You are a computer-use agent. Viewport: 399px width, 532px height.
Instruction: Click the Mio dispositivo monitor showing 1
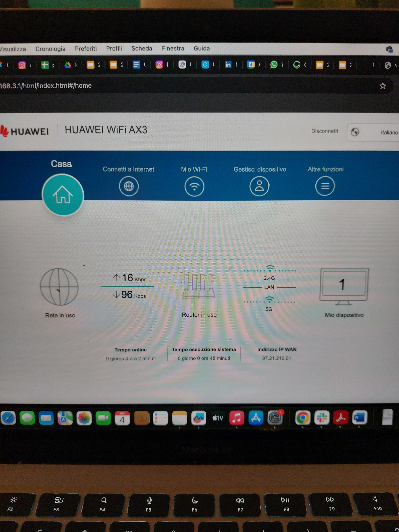(x=344, y=286)
